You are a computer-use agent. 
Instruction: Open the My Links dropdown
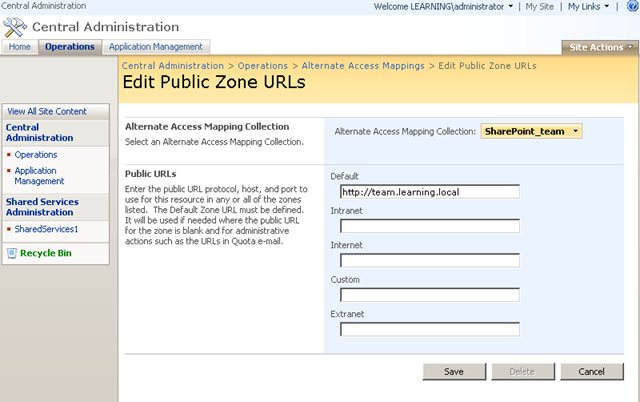point(590,7)
